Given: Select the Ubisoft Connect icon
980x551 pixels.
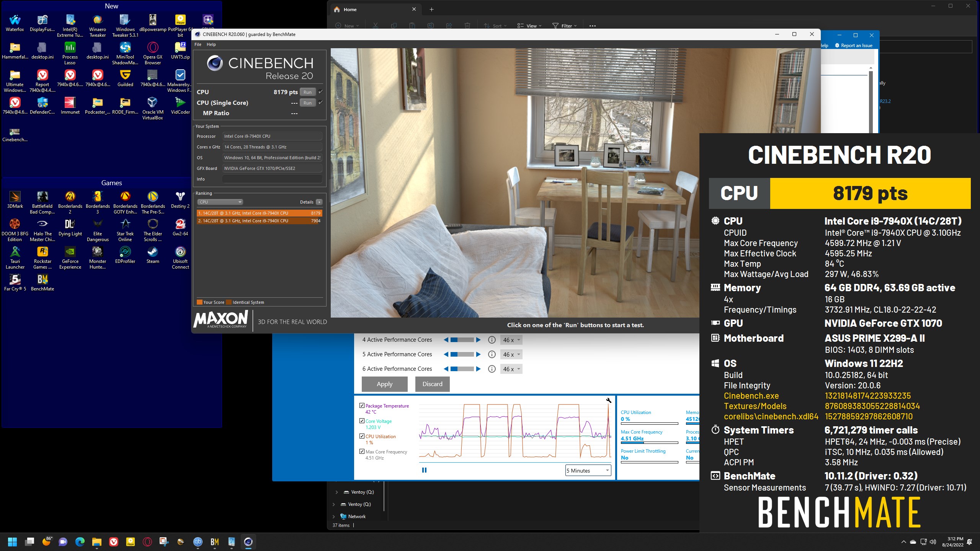Looking at the screenshot, I should pos(180,258).
